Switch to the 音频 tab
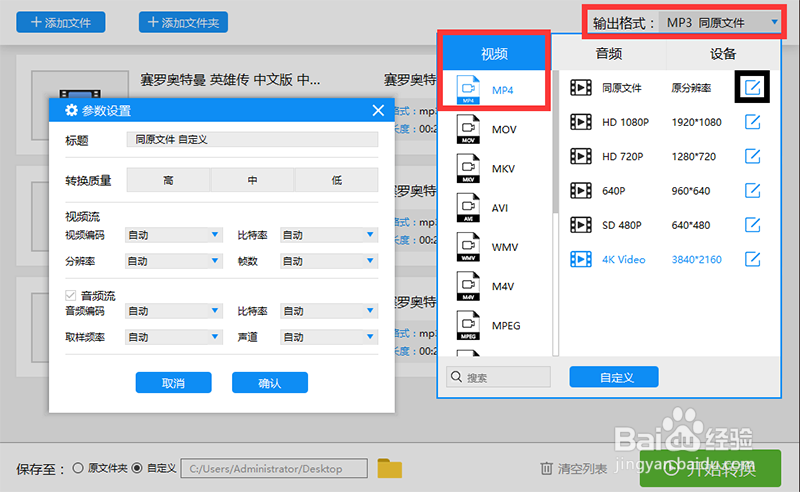Image resolution: width=800 pixels, height=492 pixels. click(x=609, y=54)
